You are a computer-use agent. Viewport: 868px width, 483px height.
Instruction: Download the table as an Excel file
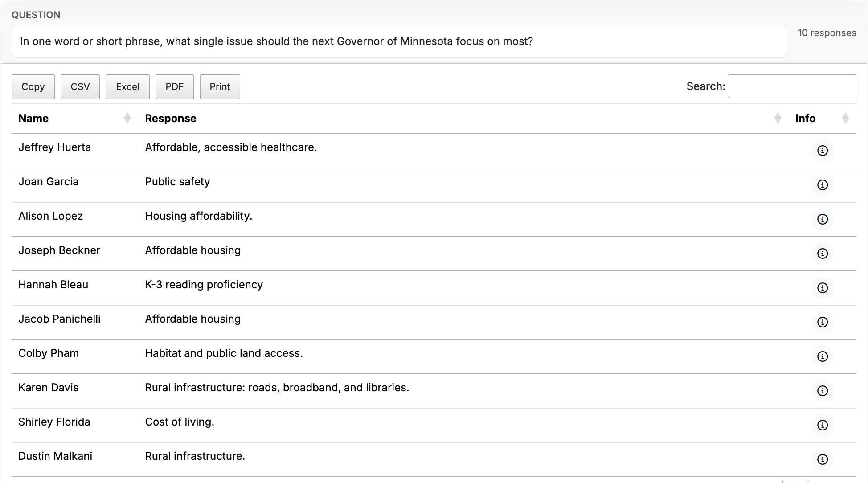click(x=127, y=86)
